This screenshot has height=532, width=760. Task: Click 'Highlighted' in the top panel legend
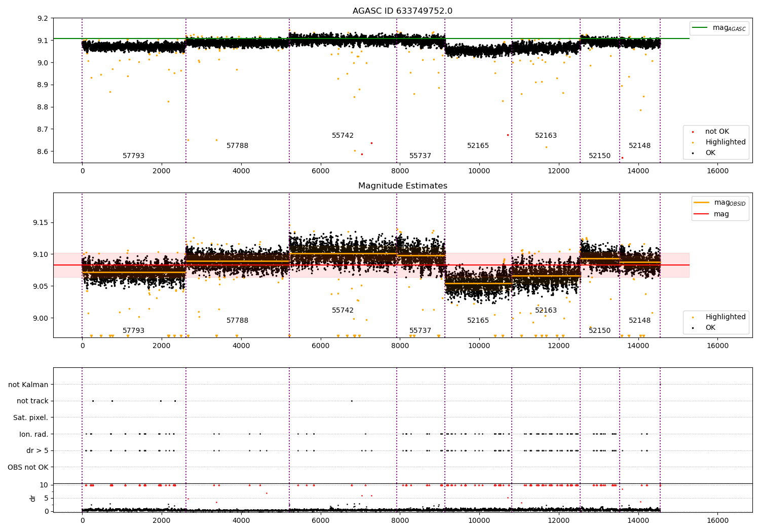726,142
